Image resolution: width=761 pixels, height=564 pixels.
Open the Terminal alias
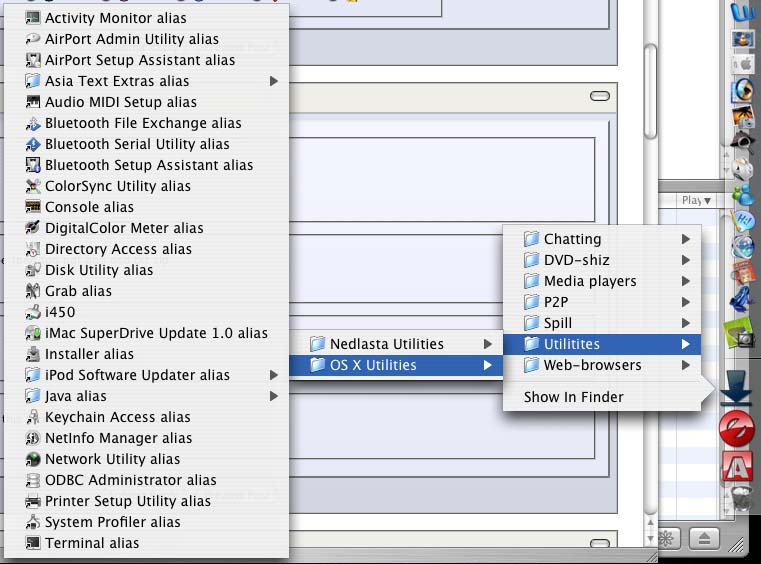pos(147,543)
